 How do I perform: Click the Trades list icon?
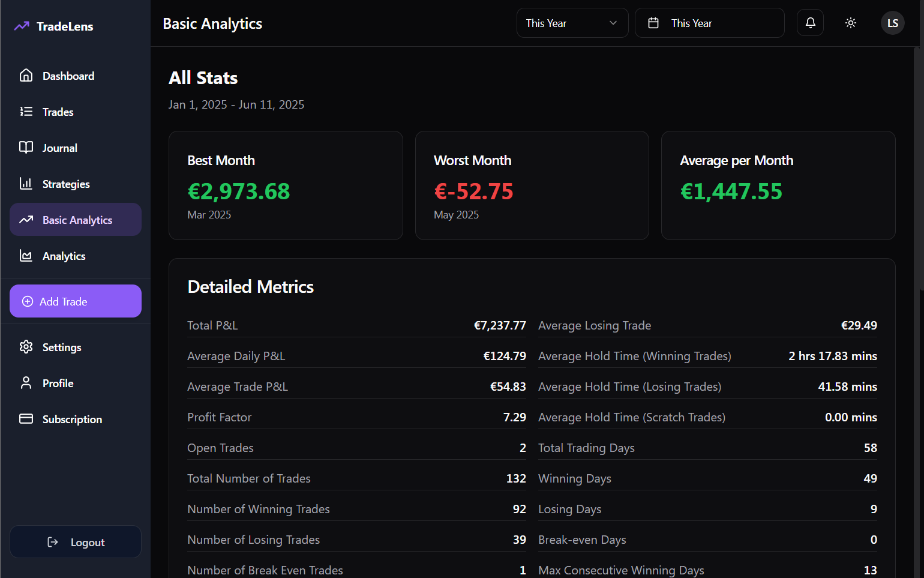tap(26, 112)
